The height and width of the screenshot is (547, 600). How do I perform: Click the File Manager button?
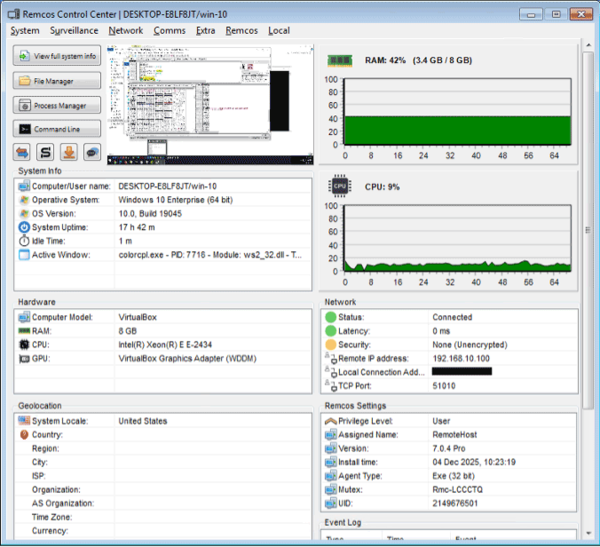click(x=58, y=80)
